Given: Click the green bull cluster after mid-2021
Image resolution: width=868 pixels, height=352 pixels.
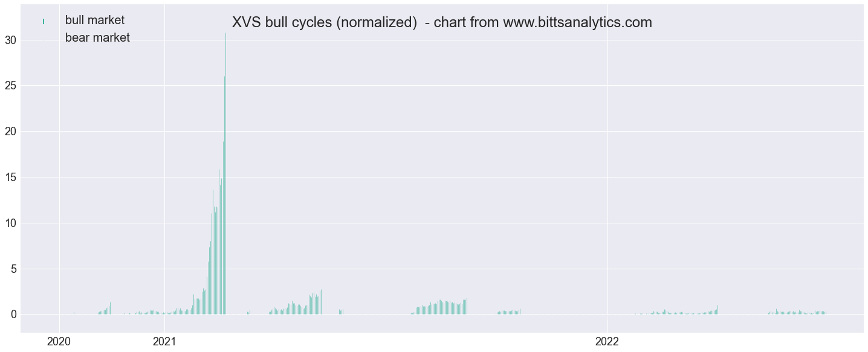Looking at the screenshot, I should (x=439, y=307).
